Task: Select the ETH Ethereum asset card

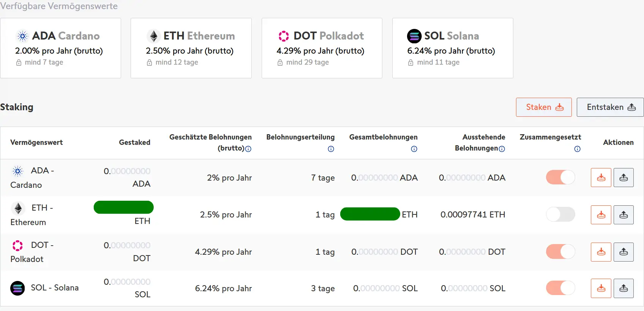Action: tap(191, 48)
